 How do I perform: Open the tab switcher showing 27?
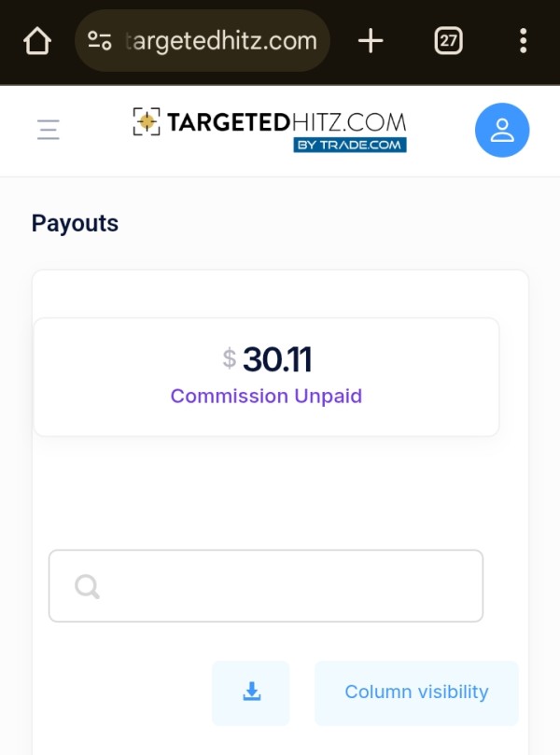448,41
